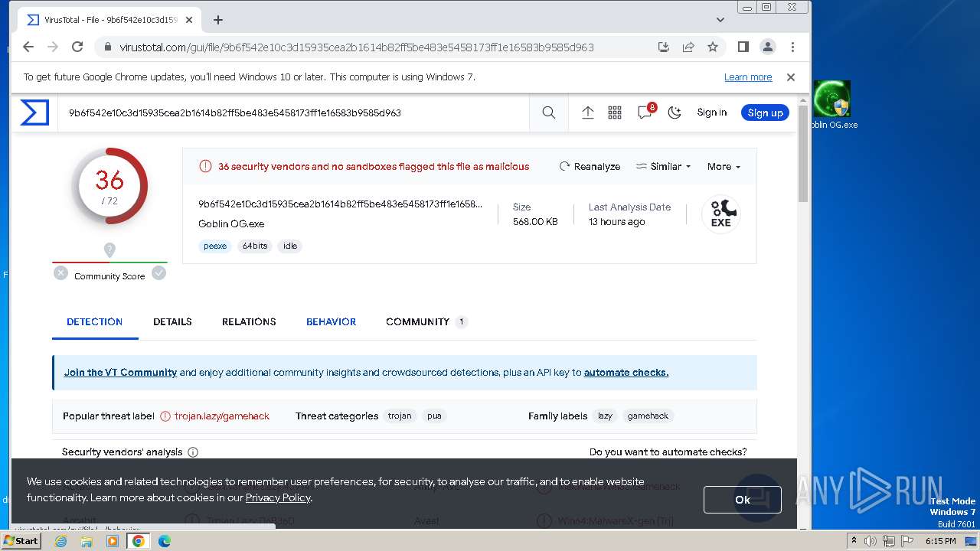The width and height of the screenshot is (980, 551).
Task: Open the Chrome profile icon
Action: 768,47
